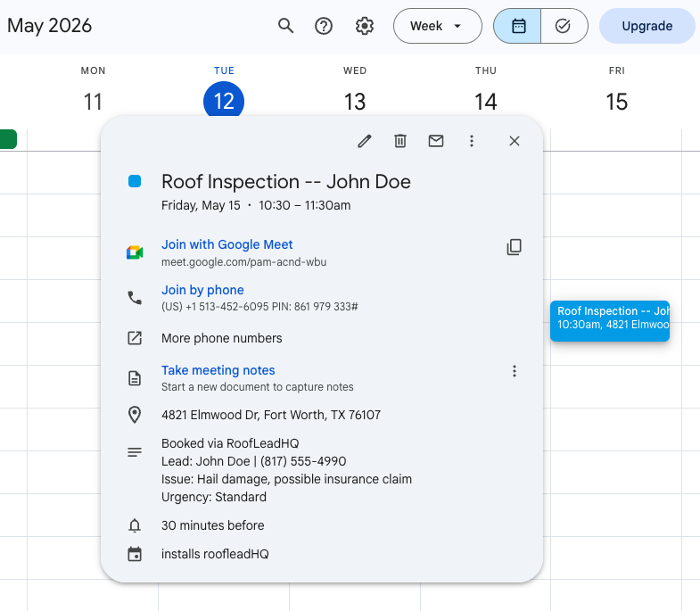Open the Settings gear menu
This screenshot has height=611, width=700.
(x=365, y=26)
